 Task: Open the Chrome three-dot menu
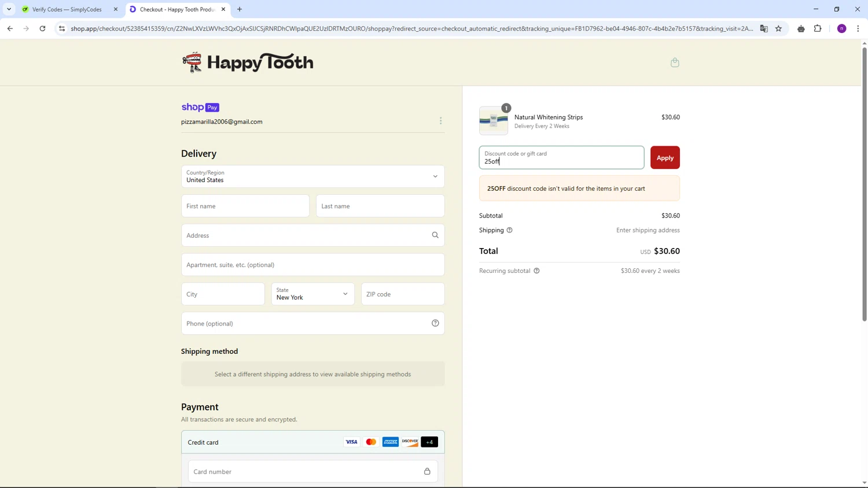[x=858, y=28]
